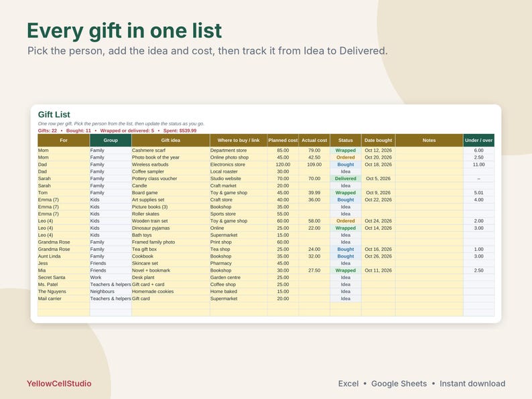
Task: Open the 'Bought' status for Wireless earbuds
Action: (x=346, y=165)
